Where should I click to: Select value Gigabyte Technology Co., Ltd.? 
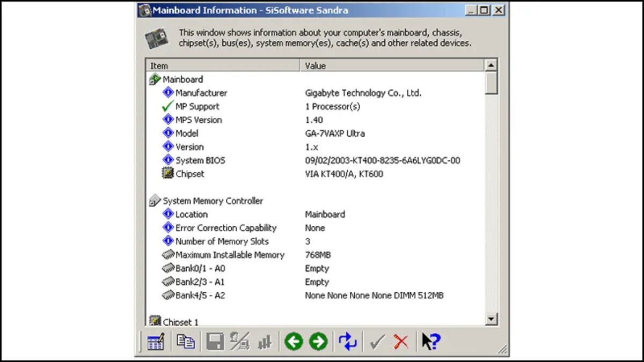coord(363,93)
